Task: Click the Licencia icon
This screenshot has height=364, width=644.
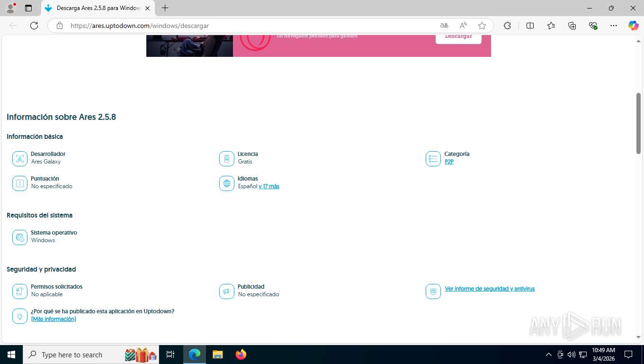Action: tap(227, 159)
